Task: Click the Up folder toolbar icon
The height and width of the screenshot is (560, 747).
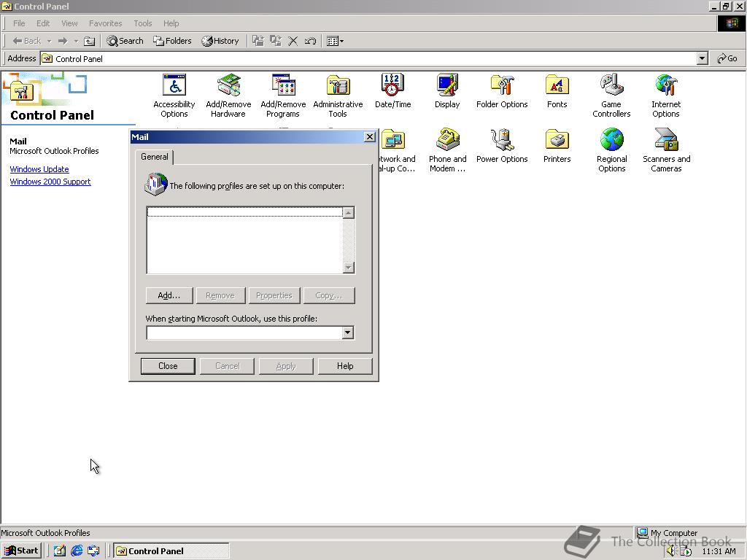Action: pyautogui.click(x=89, y=41)
